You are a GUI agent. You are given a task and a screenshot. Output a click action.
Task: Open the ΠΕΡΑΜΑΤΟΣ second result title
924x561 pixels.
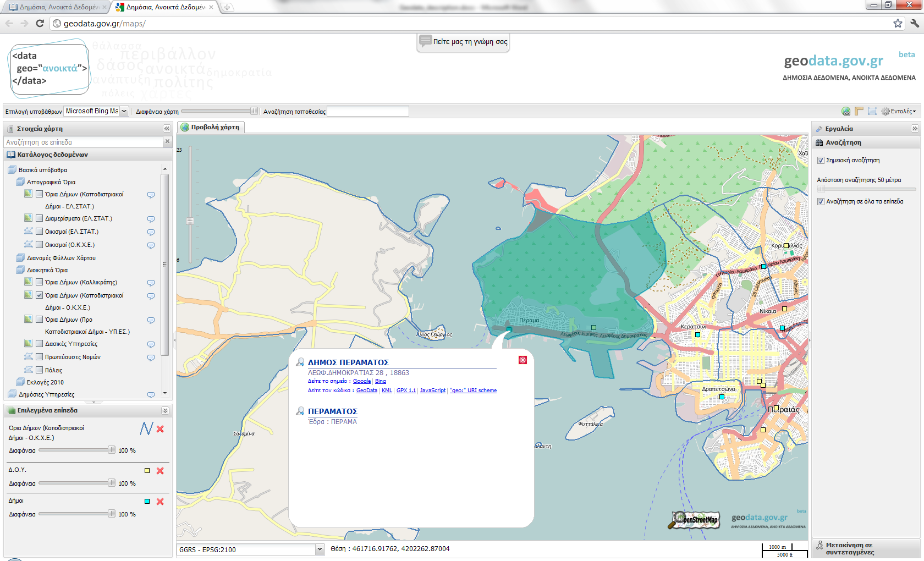tap(333, 411)
